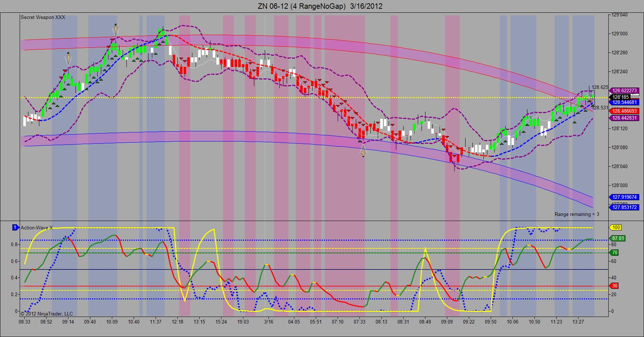
Task: Click the 128'000 price axis label
Action: (x=619, y=186)
